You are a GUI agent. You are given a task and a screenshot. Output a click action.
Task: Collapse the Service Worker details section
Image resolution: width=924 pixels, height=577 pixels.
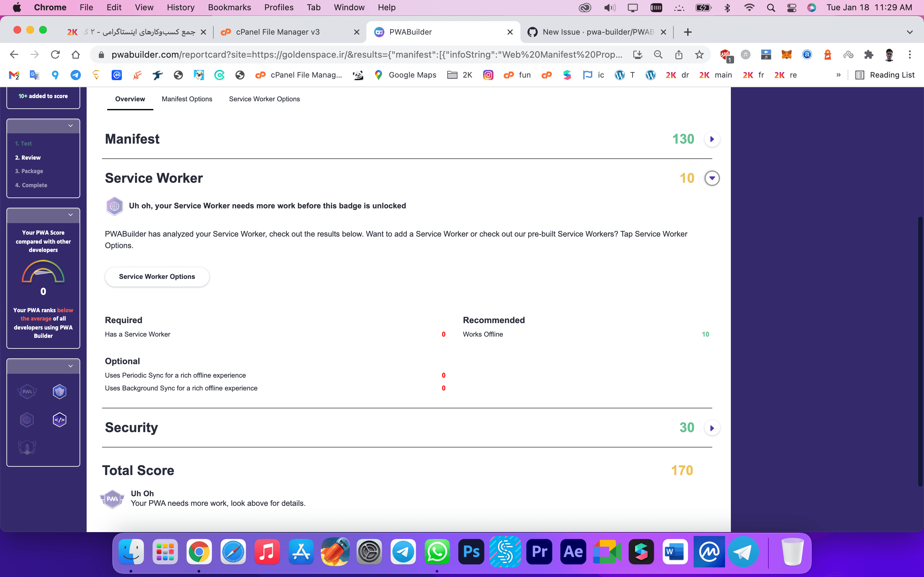click(712, 178)
